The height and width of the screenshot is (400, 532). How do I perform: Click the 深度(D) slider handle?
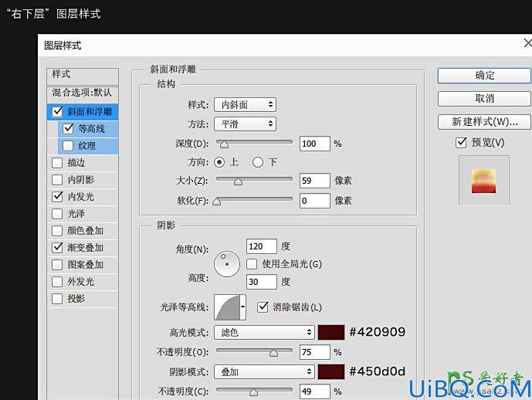coord(224,145)
